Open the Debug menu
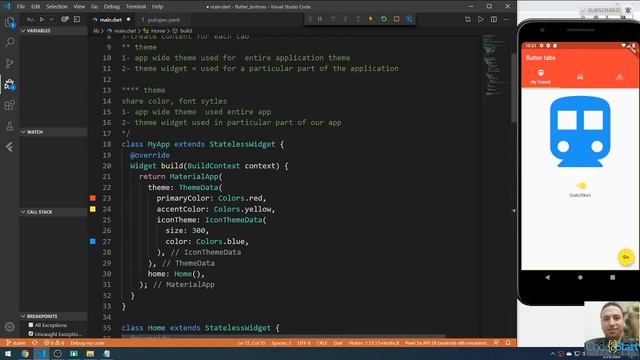Viewport: 640px width, 360px height. click(x=111, y=7)
